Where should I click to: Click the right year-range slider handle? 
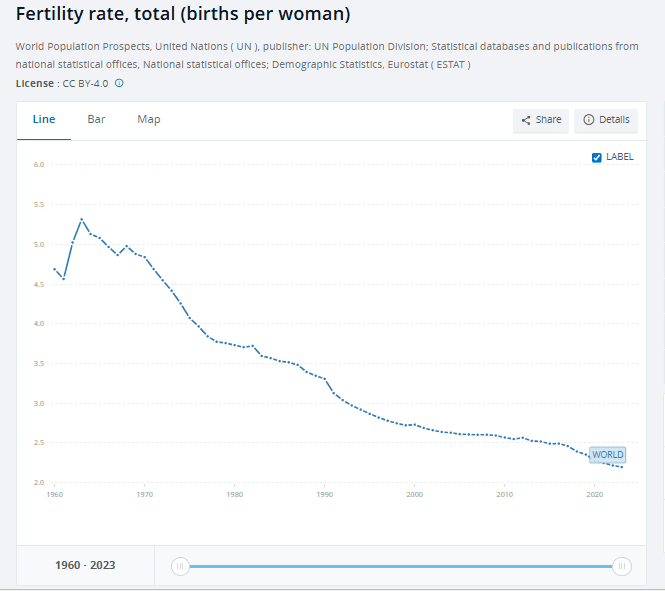(x=621, y=566)
